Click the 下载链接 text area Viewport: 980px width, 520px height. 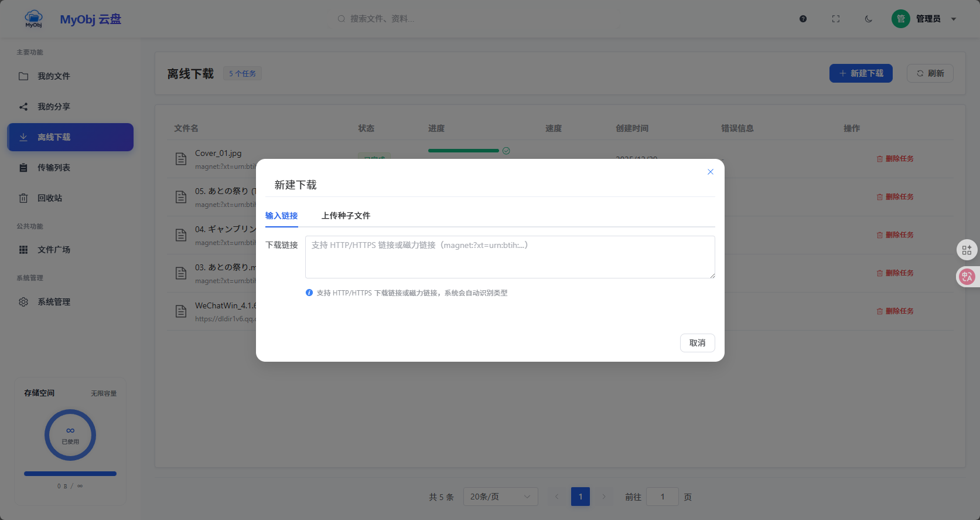(x=510, y=257)
